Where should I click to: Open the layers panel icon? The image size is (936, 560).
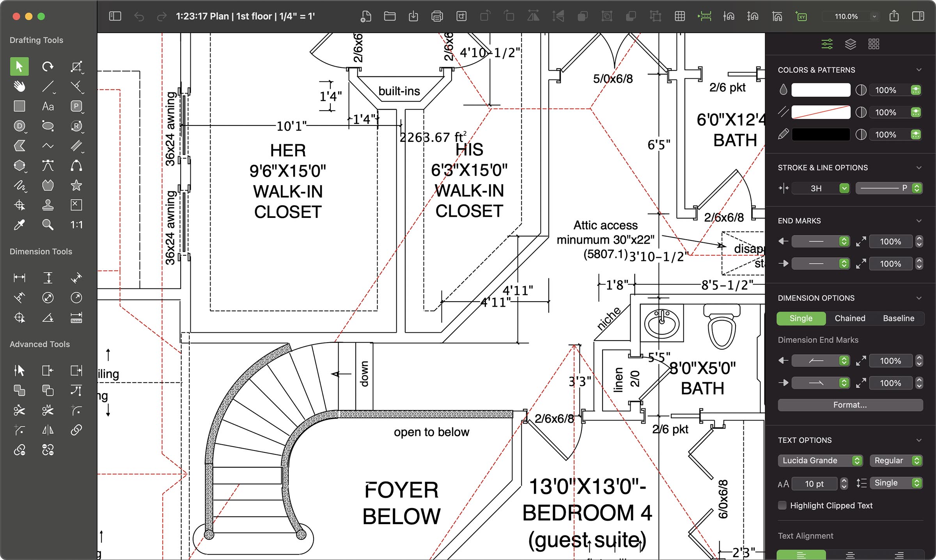[850, 44]
